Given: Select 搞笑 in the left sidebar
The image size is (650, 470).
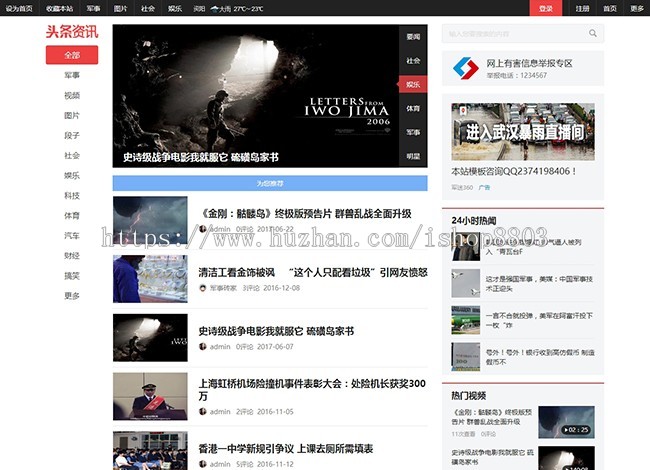Looking at the screenshot, I should tap(72, 276).
